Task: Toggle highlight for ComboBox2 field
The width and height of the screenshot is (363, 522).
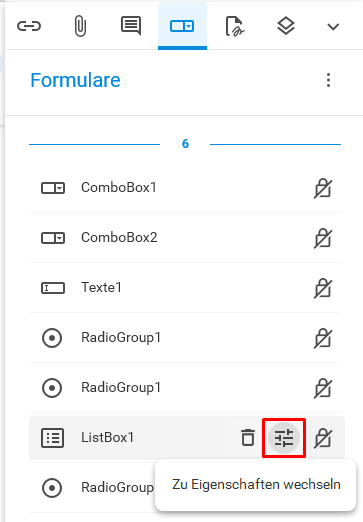Action: click(323, 238)
